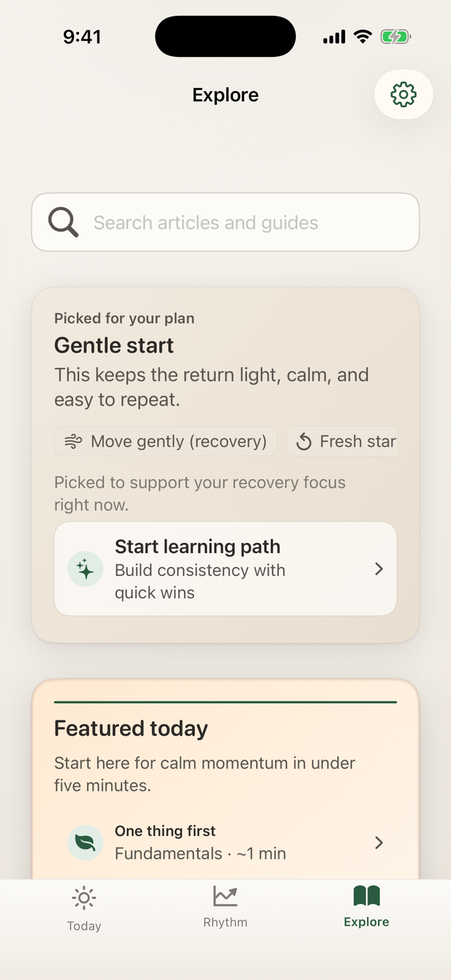Click the wind icon in Move gently chip
This screenshot has width=451, height=980.
(x=73, y=441)
